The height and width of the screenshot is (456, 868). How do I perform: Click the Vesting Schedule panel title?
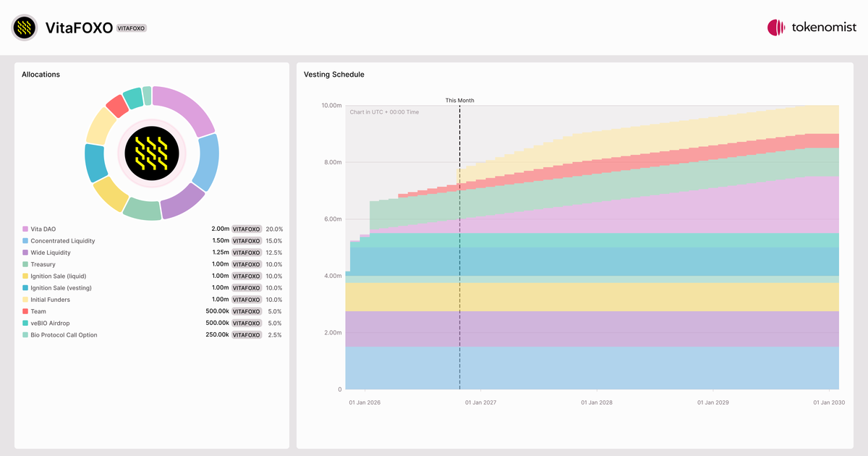click(x=334, y=75)
